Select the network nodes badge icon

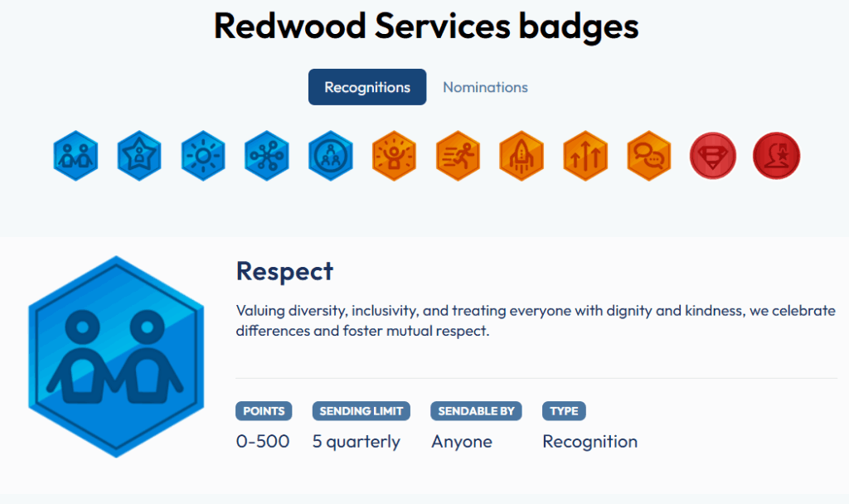point(266,156)
